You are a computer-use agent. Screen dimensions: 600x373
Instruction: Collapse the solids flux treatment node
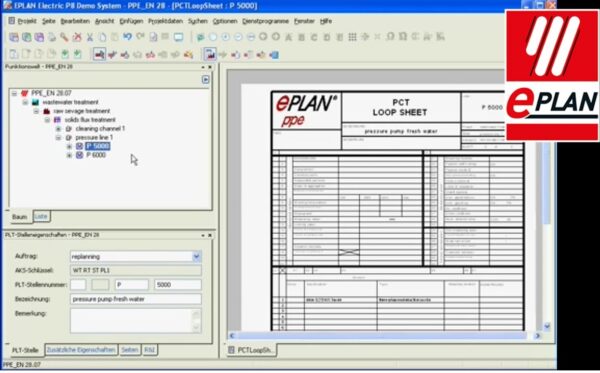(47, 120)
